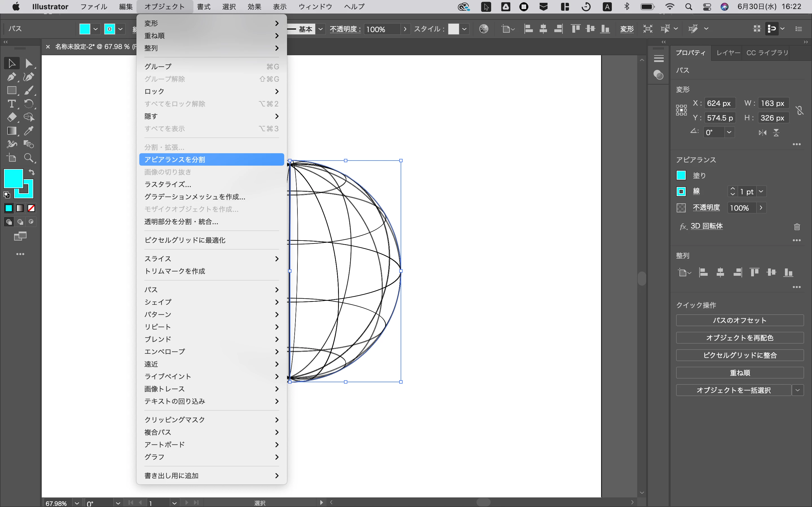
Task: Select the Direct Selection tool
Action: (29, 63)
